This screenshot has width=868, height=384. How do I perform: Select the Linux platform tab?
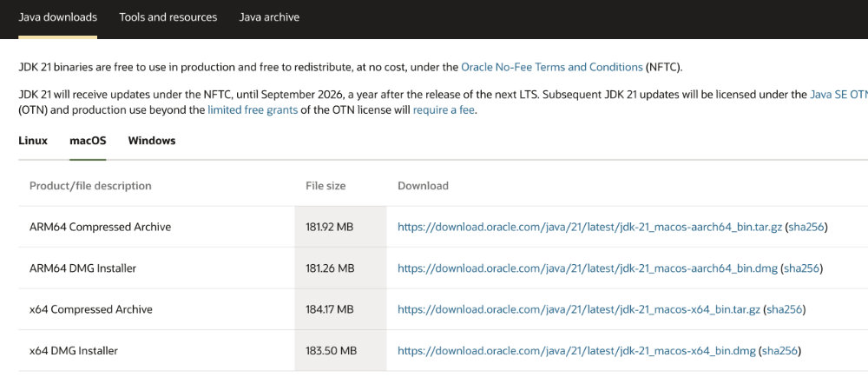(33, 141)
